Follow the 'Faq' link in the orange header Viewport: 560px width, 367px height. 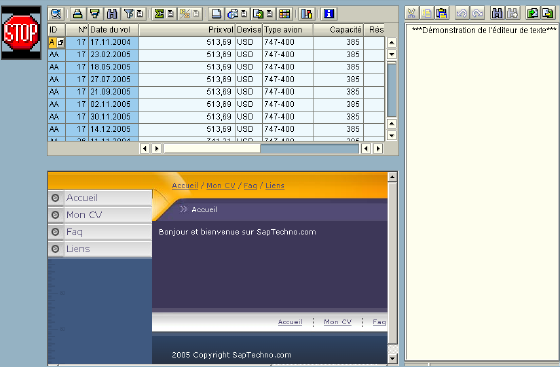(250, 186)
